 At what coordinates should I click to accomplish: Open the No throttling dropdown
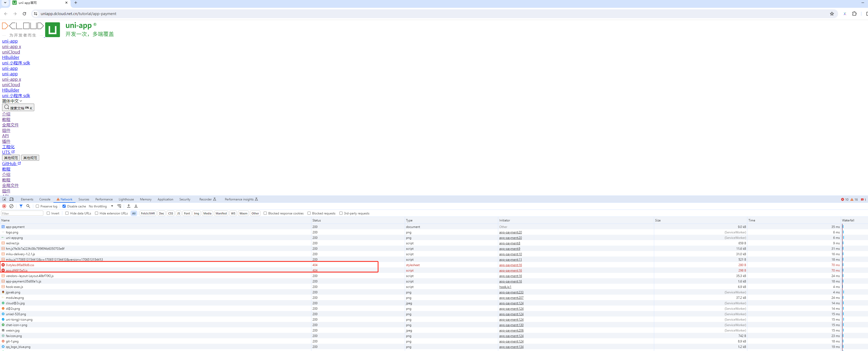(101, 206)
